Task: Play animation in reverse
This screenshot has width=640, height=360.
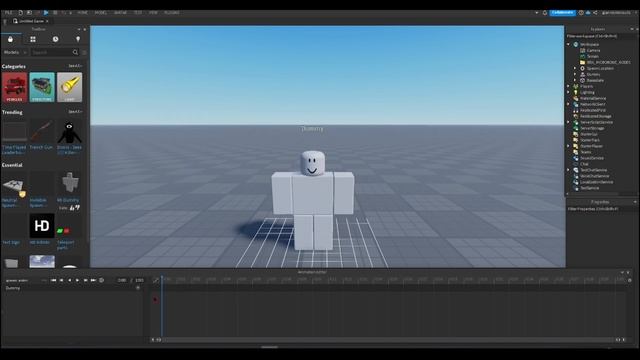Action: [x=70, y=280]
